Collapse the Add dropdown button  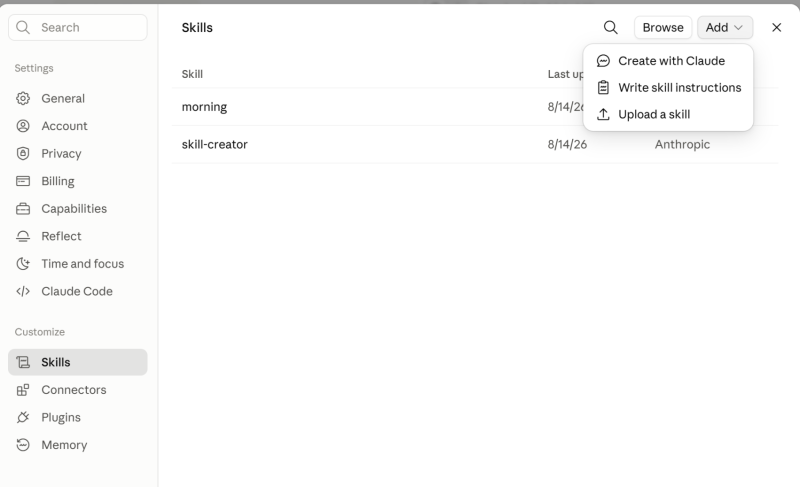725,28
